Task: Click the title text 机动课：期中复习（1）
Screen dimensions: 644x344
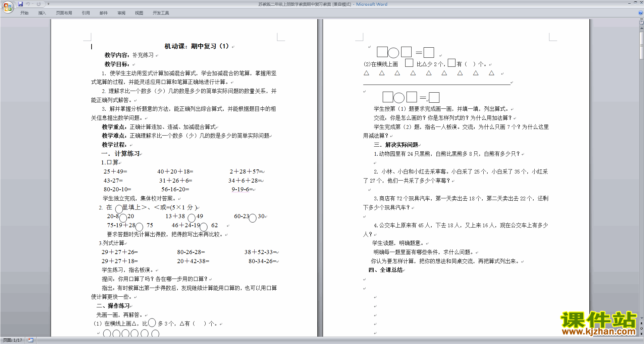Action: pyautogui.click(x=197, y=46)
